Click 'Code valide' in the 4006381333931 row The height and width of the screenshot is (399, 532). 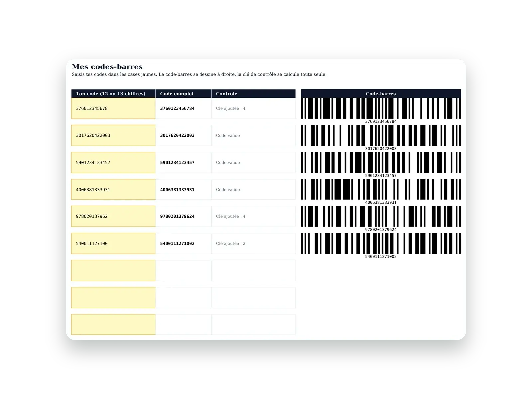coord(228,190)
